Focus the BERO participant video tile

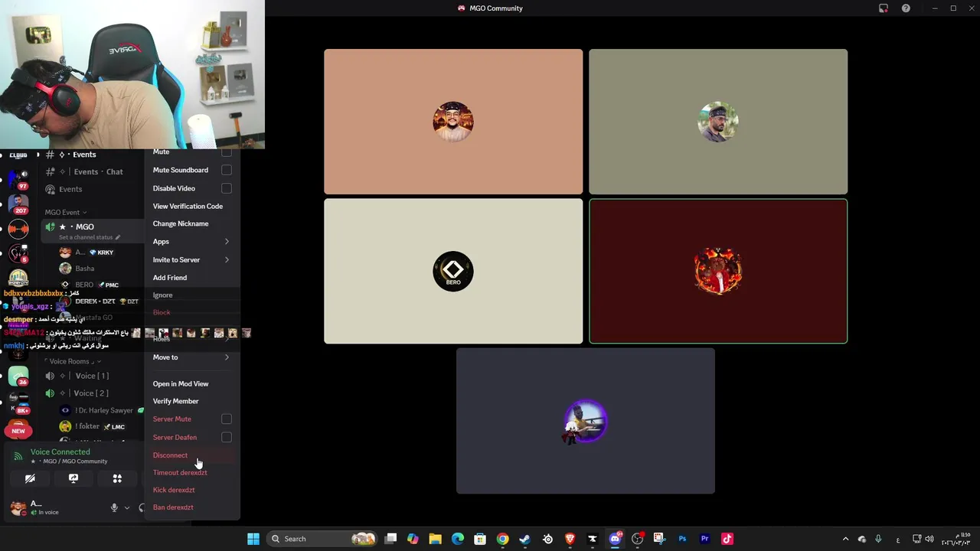[x=453, y=271]
